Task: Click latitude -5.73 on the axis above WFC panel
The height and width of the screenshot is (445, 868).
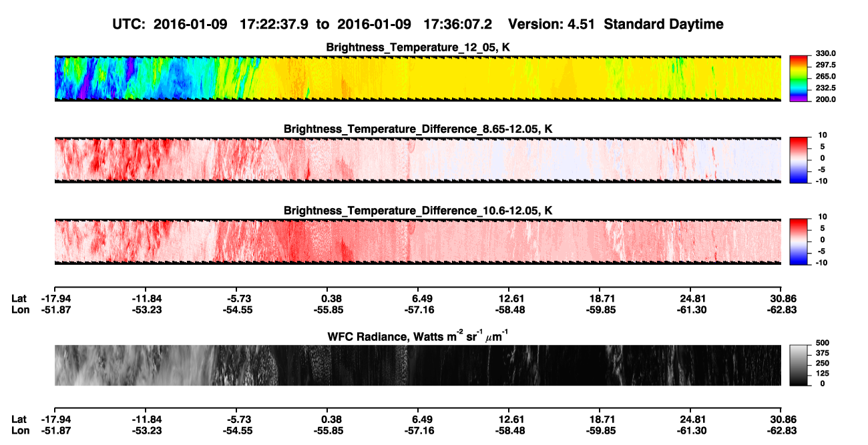Action: (238, 298)
